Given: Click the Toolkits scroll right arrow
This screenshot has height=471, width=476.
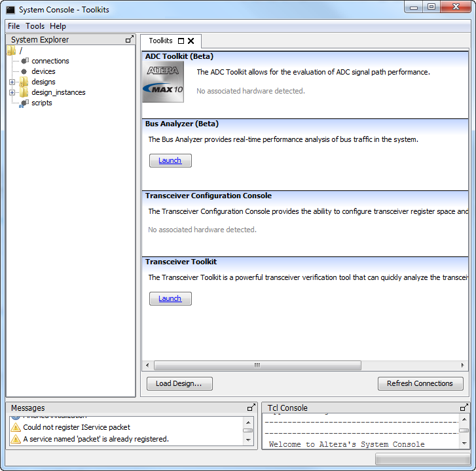Looking at the screenshot, I should click(x=463, y=365).
